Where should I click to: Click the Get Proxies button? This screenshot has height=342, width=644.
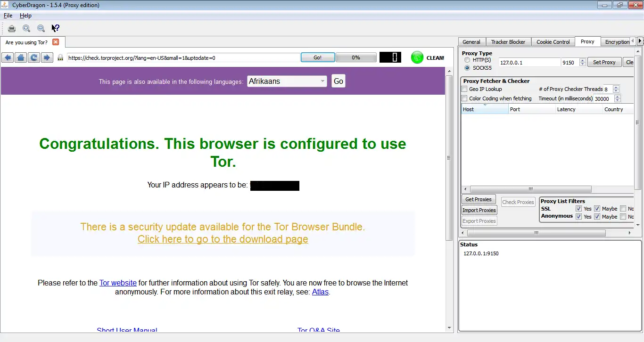pos(479,199)
